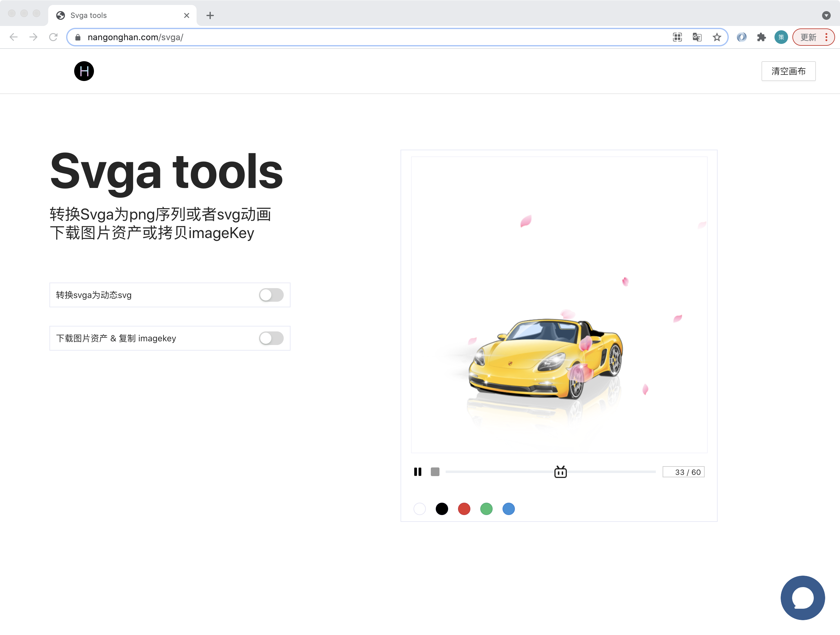Reload the page

pos(53,37)
